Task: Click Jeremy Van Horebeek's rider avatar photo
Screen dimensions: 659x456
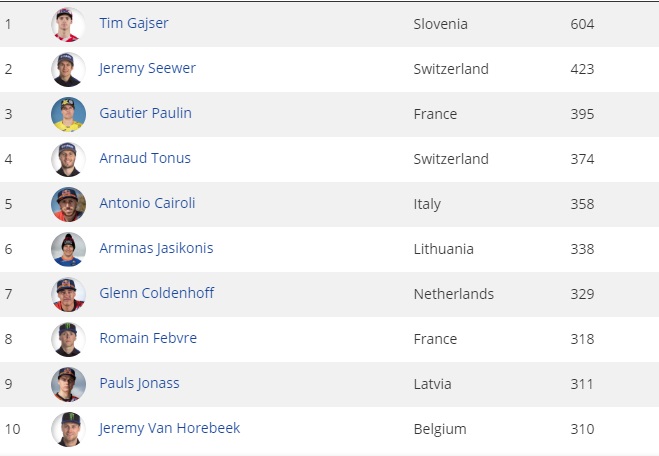Action: (68, 429)
